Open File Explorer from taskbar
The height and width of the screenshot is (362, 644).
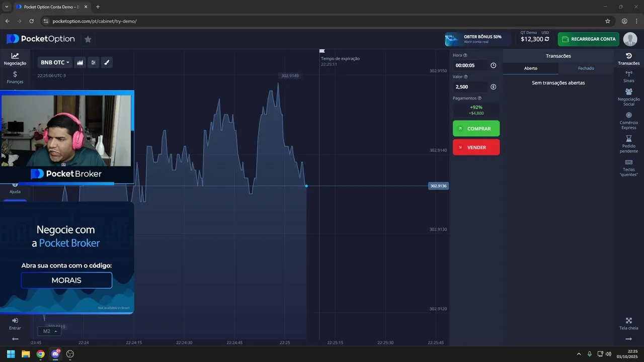(x=26, y=354)
